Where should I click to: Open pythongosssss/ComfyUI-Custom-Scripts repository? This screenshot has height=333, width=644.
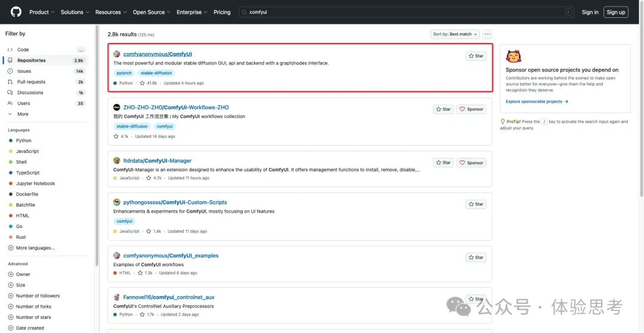[175, 202]
